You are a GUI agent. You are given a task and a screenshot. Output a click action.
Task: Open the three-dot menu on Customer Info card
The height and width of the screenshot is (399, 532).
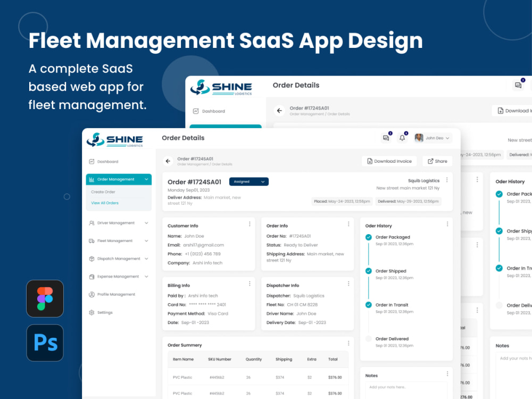point(250,224)
